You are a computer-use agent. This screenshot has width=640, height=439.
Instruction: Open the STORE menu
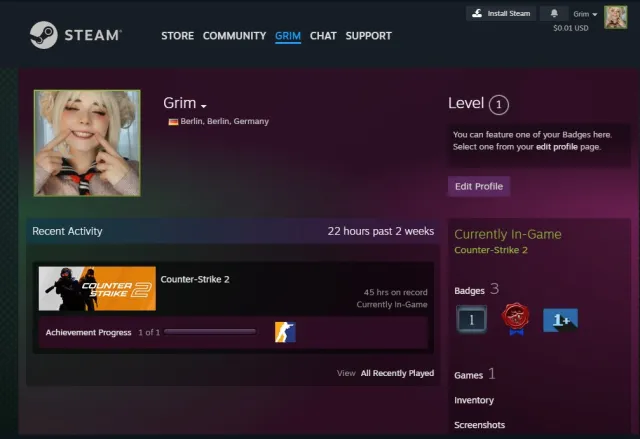[x=178, y=36]
